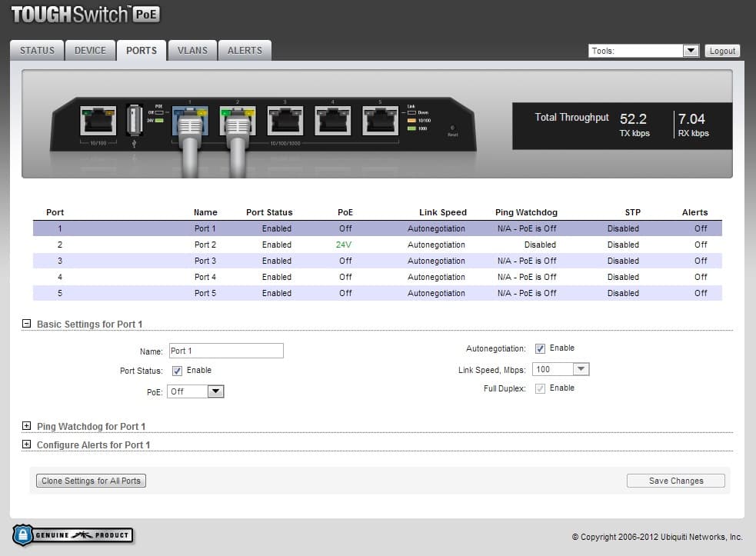Click the 'Total Throughput' label
The height and width of the screenshot is (556, 756).
coord(572,117)
